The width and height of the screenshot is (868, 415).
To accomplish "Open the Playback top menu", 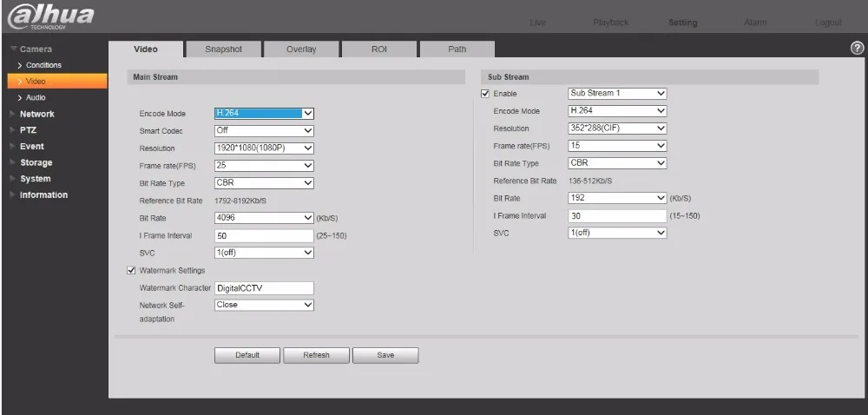I will point(610,23).
